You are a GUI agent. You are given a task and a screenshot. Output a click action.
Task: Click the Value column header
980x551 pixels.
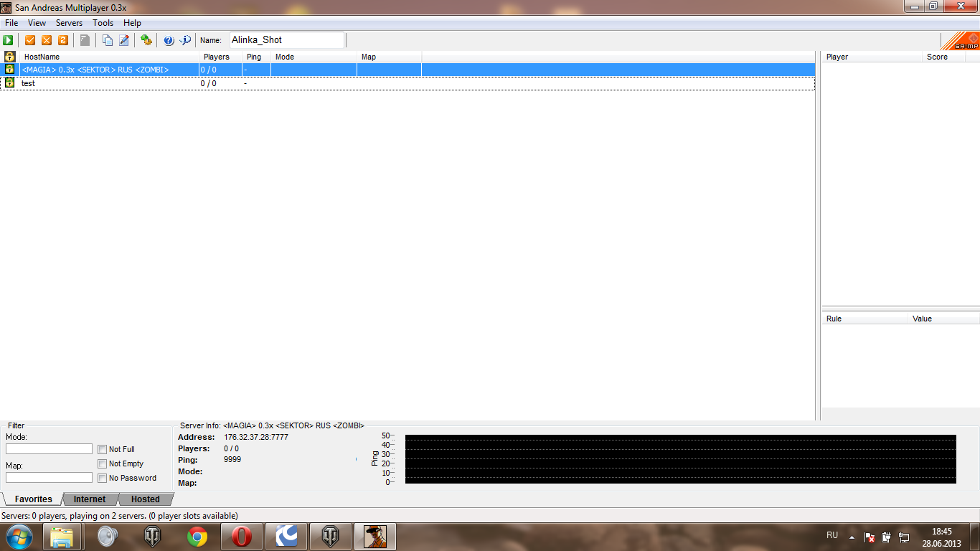943,319
